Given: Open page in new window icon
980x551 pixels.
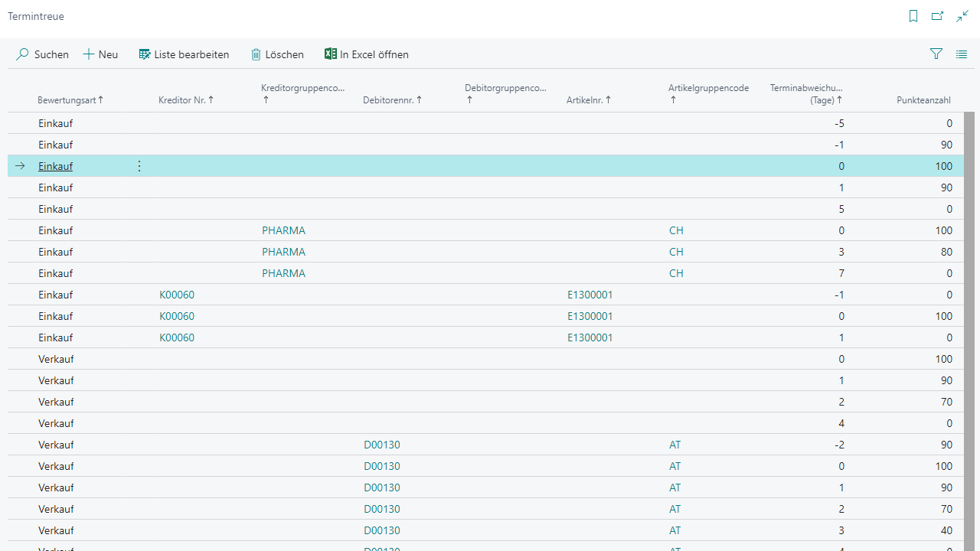Looking at the screenshot, I should [937, 16].
